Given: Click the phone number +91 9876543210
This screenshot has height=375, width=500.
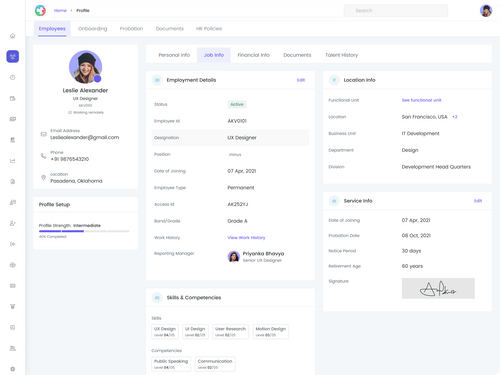Looking at the screenshot, I should point(70,159).
